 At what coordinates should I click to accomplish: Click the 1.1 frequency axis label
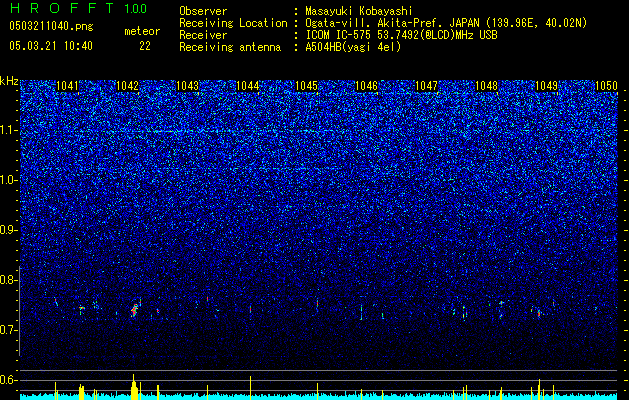point(9,130)
